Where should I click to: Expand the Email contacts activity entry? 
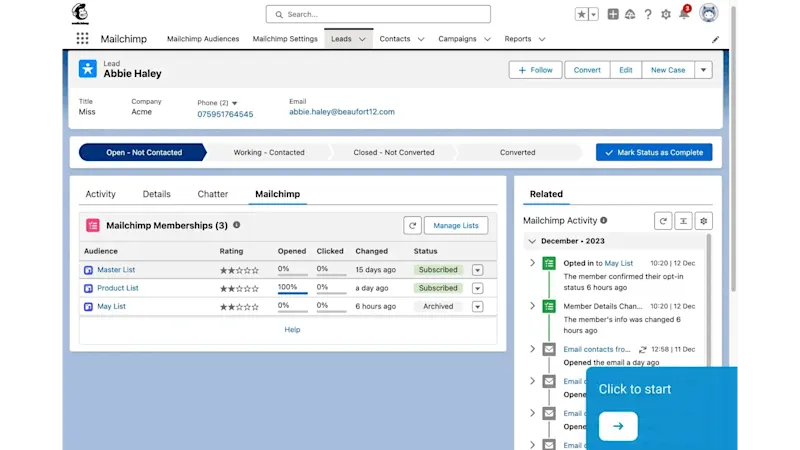532,348
